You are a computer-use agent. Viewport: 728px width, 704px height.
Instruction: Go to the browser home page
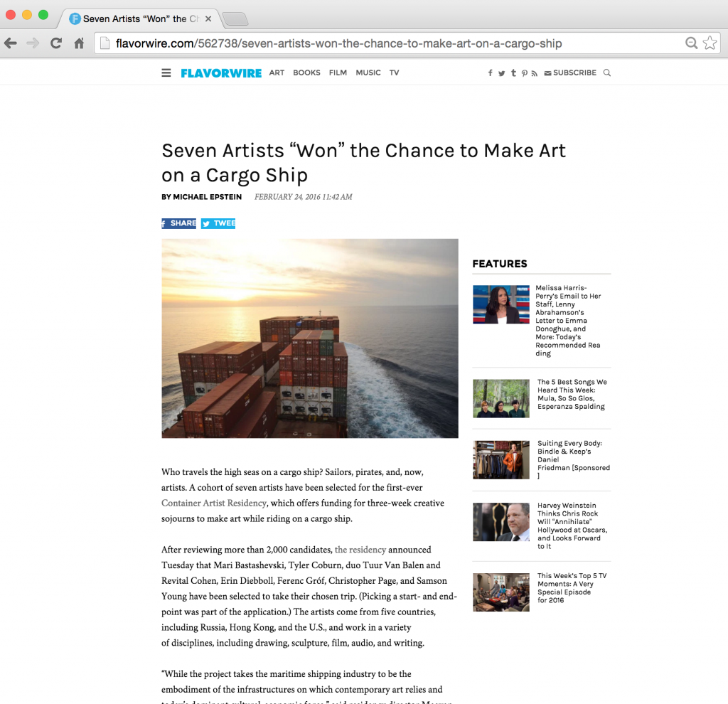(80, 43)
